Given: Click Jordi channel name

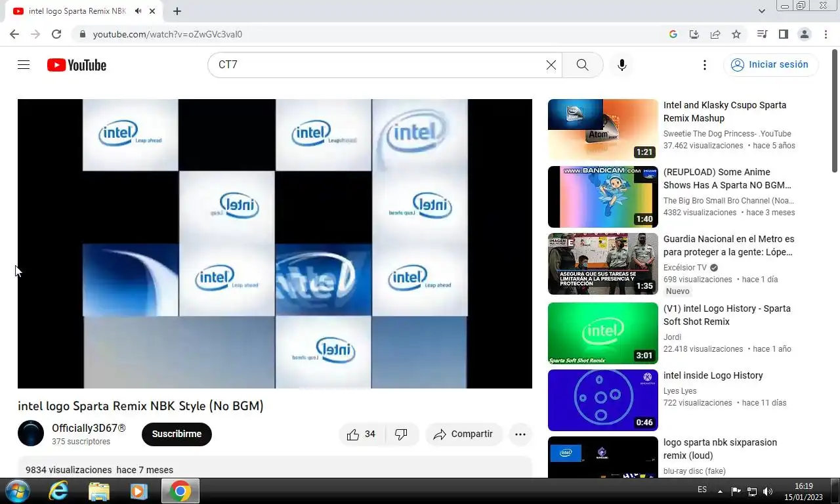Looking at the screenshot, I should click(673, 337).
